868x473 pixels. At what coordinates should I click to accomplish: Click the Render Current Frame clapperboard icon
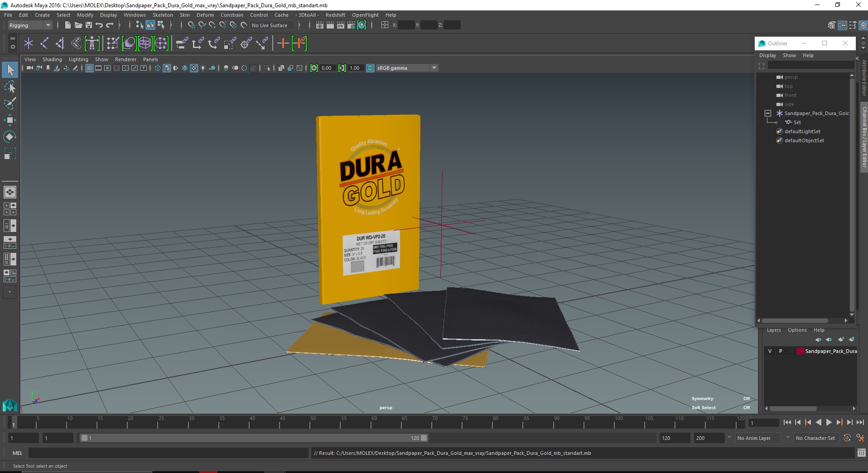(330, 25)
